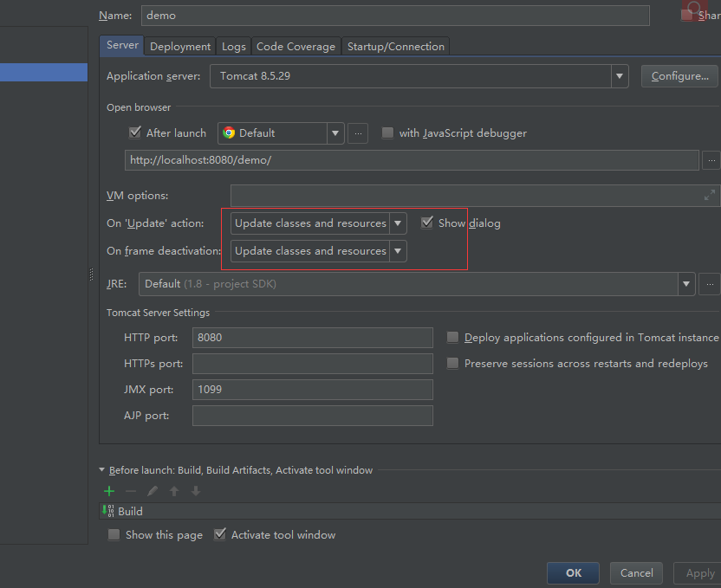Screen dimensions: 721x588
Task: Click the HTTPs port field
Action: [x=313, y=364]
